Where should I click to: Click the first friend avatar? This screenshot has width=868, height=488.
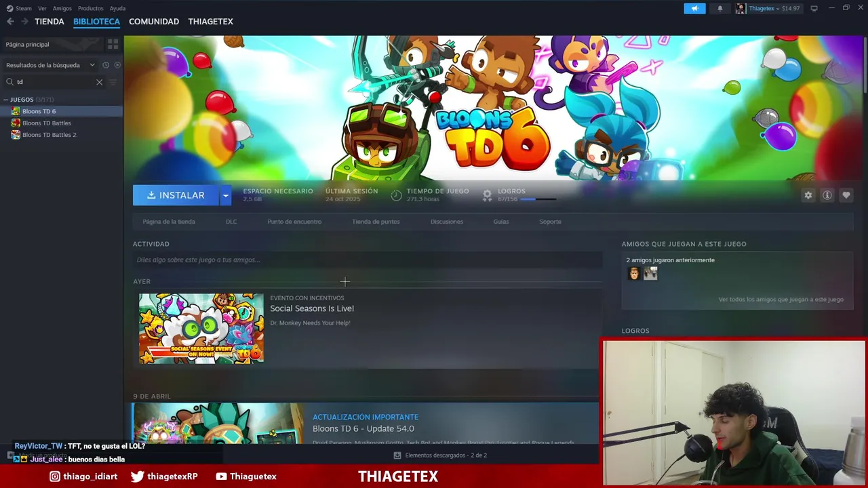point(633,273)
